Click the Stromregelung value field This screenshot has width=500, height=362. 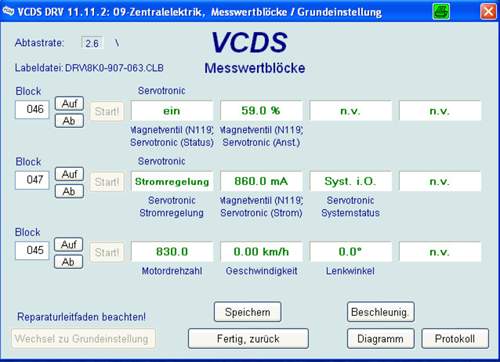click(x=172, y=181)
